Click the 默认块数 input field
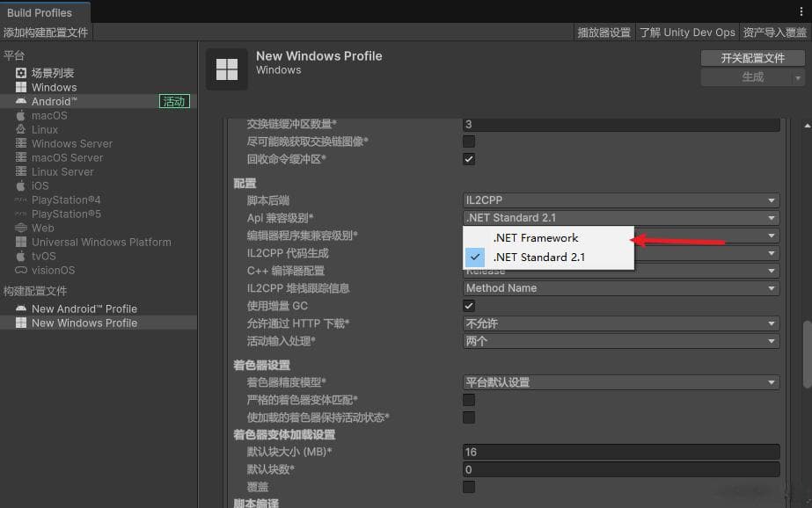 point(621,469)
